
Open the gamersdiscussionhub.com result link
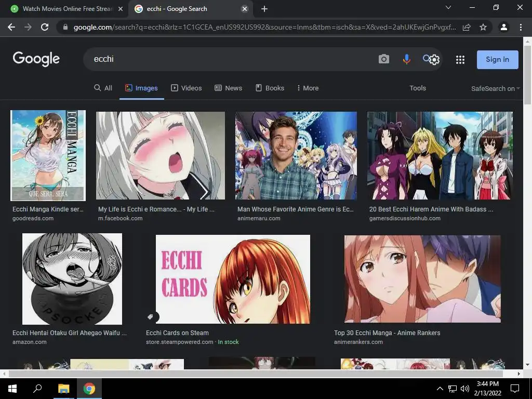405,218
